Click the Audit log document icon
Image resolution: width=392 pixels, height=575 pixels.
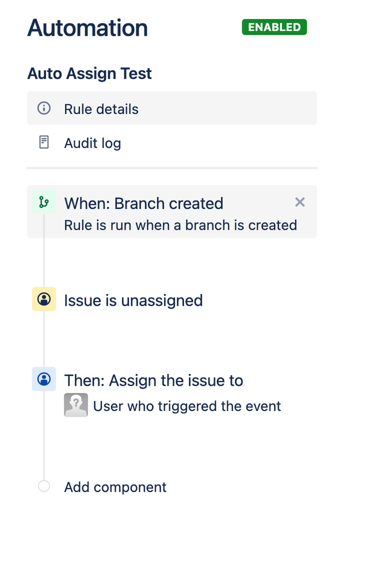[x=44, y=142]
